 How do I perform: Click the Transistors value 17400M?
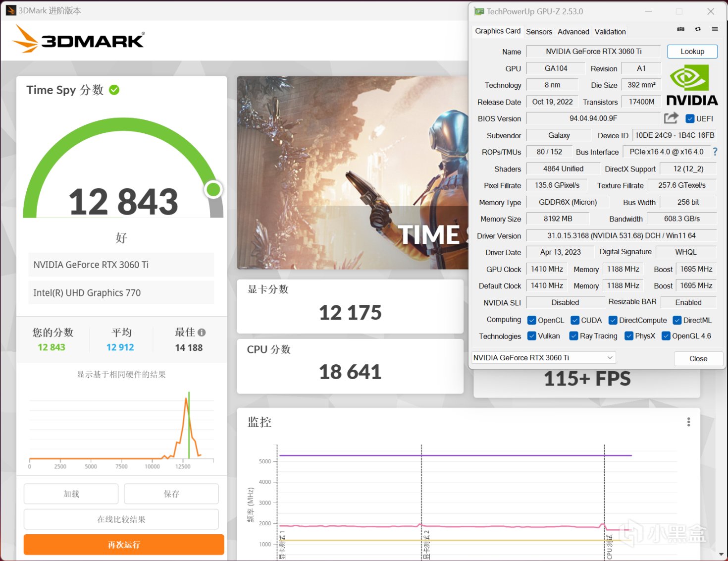(641, 102)
